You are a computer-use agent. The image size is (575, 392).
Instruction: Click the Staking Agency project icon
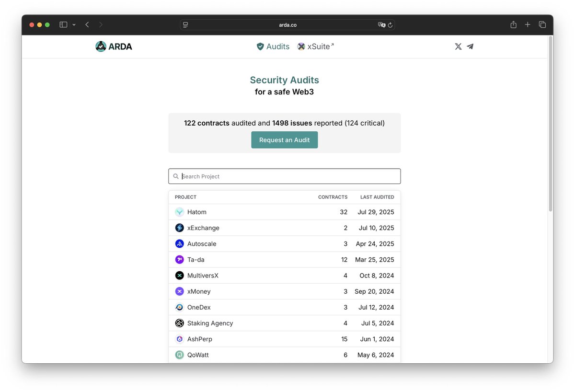[180, 323]
